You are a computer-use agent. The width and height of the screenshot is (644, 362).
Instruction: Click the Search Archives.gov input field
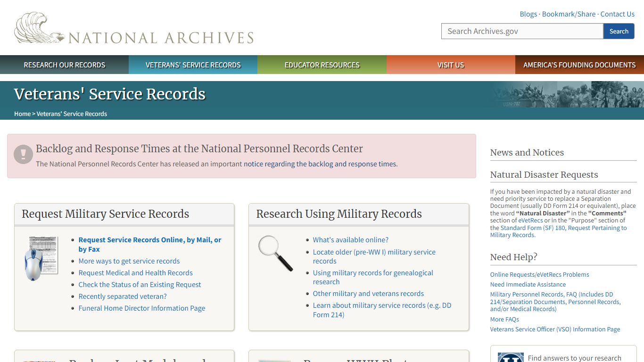point(522,31)
